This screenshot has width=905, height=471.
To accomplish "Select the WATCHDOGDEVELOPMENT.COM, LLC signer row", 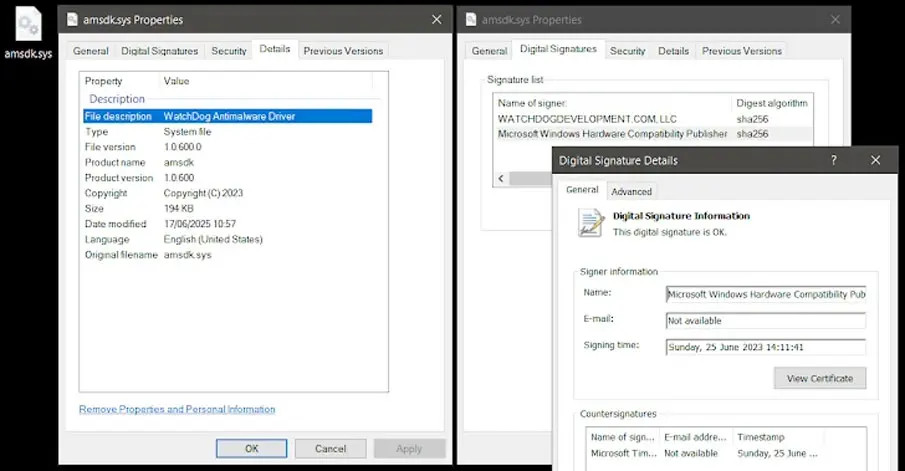I will pyautogui.click(x=587, y=118).
